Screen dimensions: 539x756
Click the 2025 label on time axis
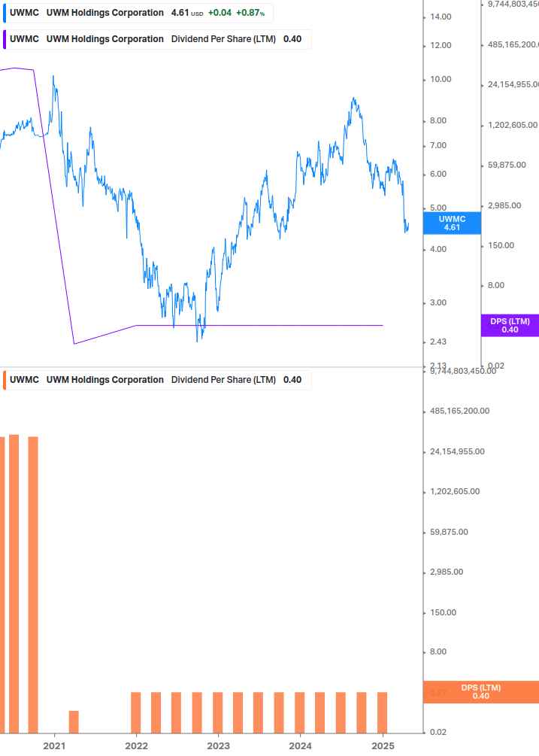coord(383,746)
